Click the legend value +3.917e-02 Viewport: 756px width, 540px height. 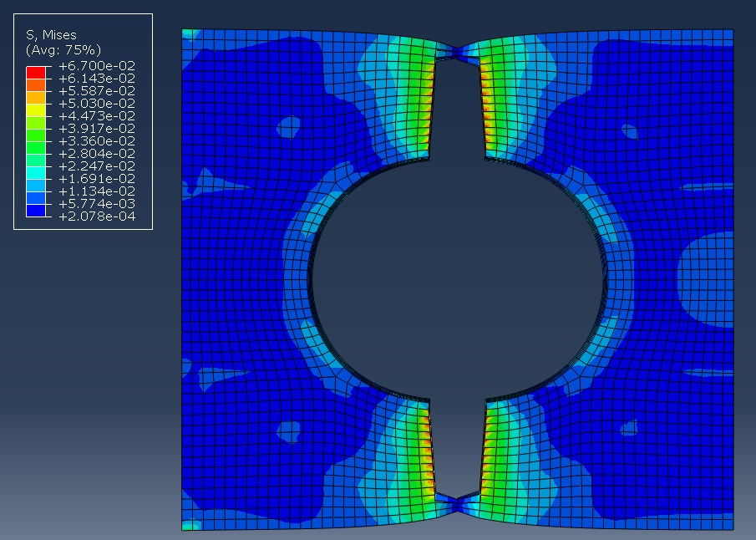tap(97, 129)
